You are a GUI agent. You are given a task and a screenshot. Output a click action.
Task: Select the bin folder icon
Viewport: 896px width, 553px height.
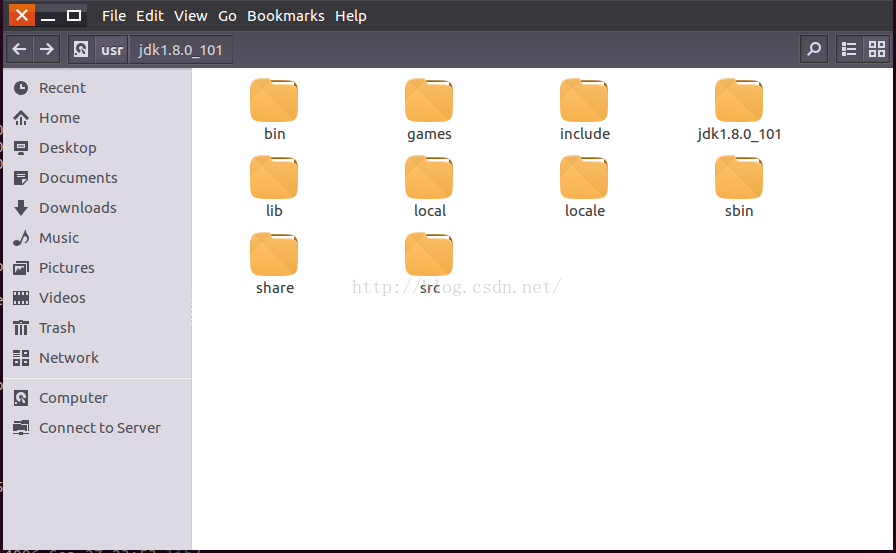(x=274, y=101)
